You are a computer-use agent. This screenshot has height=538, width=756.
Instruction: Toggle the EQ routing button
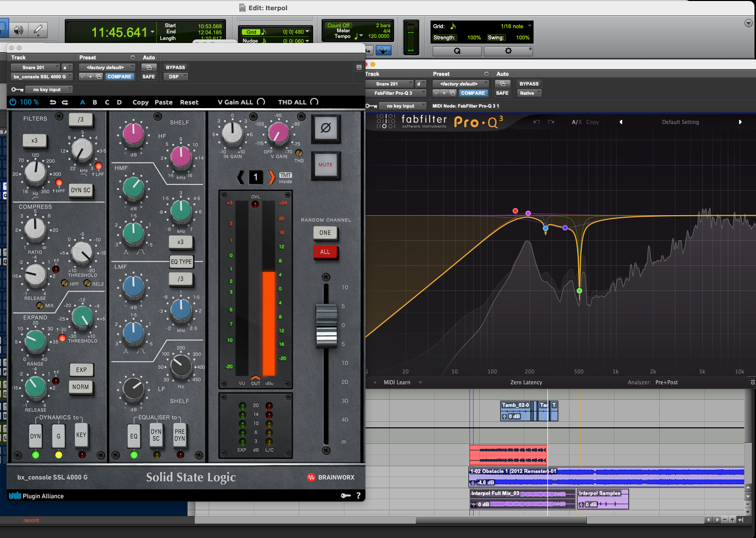pos(134,437)
